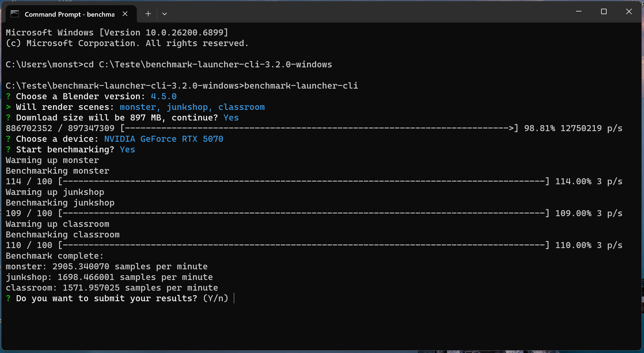Click the 98.81% download progress bar
Image resolution: width=644 pixels, height=353 pixels.
point(319,128)
